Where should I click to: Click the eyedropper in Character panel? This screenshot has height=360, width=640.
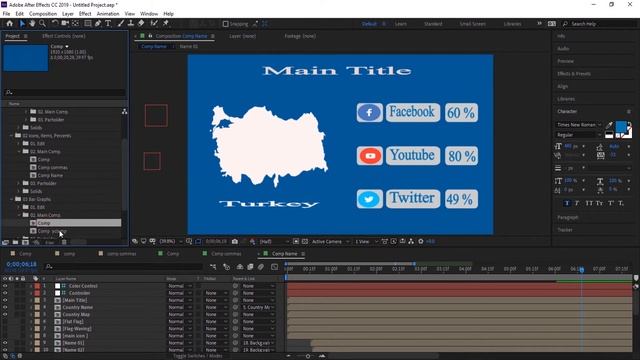(x=609, y=125)
